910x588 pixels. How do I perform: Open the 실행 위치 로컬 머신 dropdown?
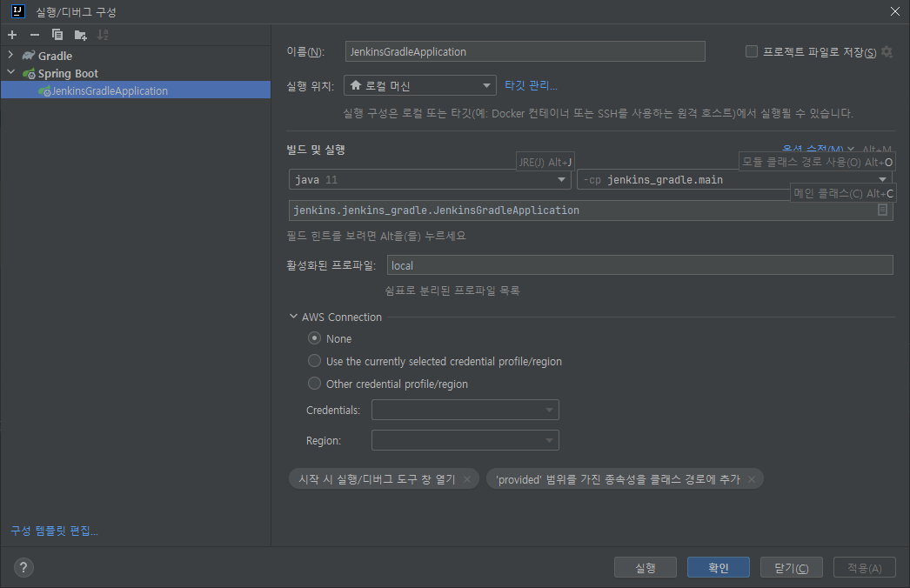click(x=420, y=85)
